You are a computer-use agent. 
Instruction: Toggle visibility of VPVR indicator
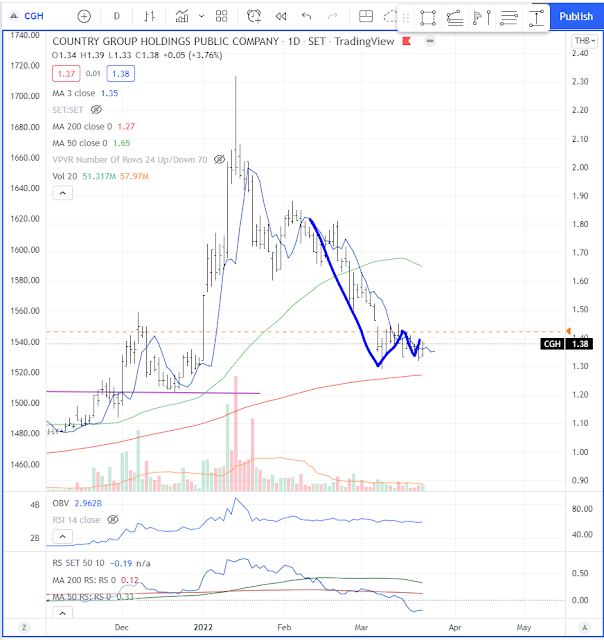click(x=219, y=160)
